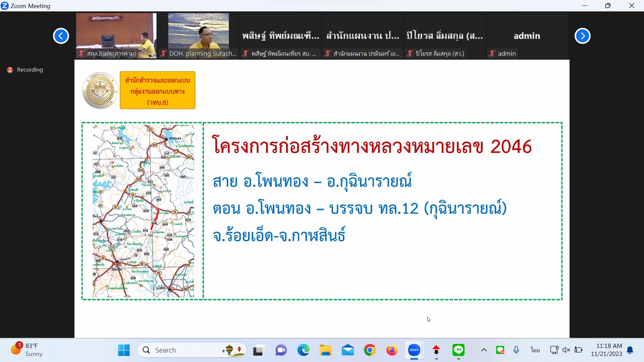
Task: Expand hidden system tray icons
Action: [484, 350]
